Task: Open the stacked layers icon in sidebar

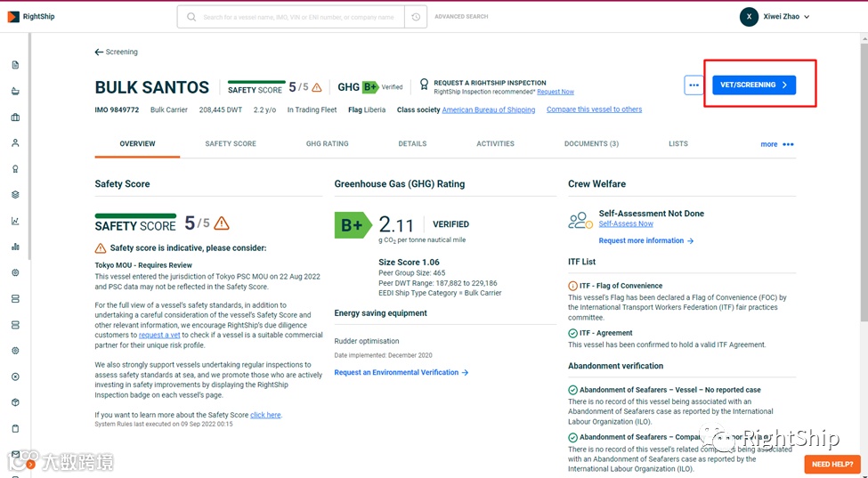Action: click(15, 195)
